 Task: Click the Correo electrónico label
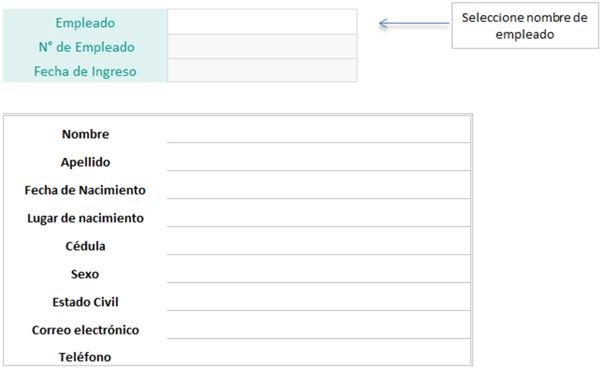(86, 330)
